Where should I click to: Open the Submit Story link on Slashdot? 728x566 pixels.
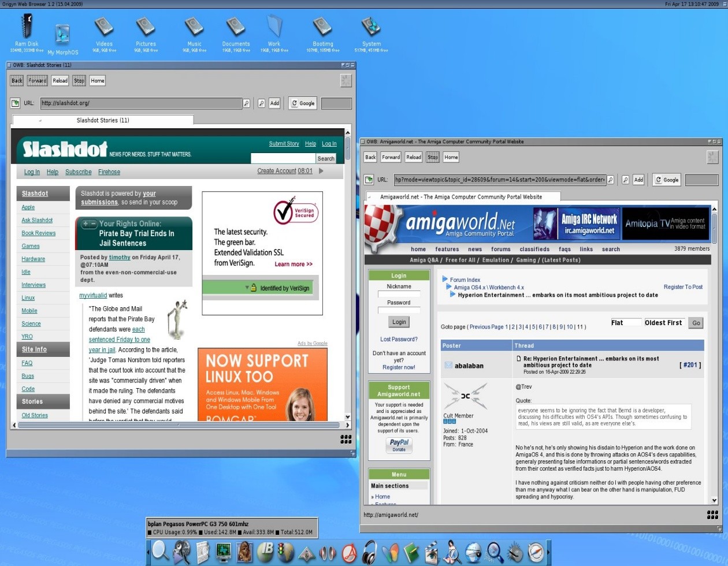(284, 143)
